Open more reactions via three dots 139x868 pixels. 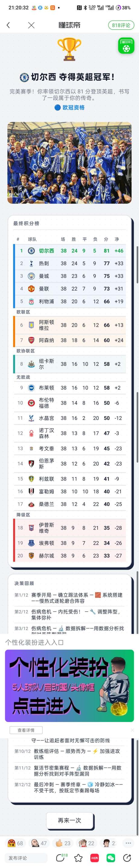[128, 843]
